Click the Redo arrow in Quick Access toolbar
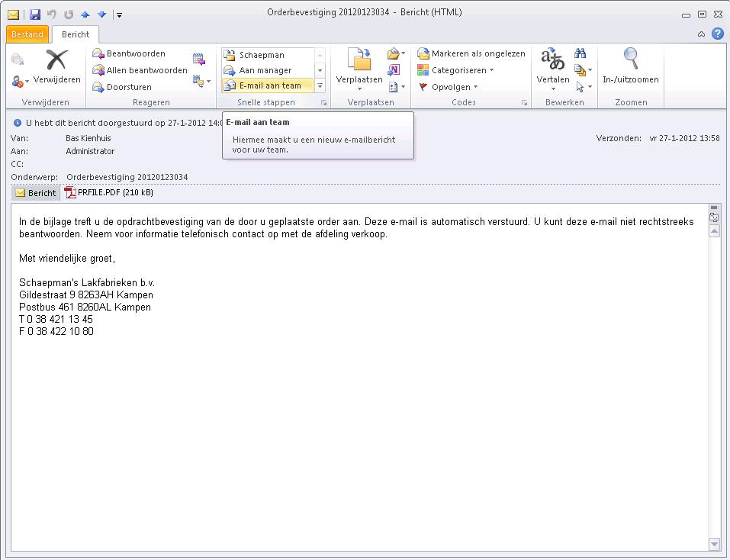 point(69,15)
